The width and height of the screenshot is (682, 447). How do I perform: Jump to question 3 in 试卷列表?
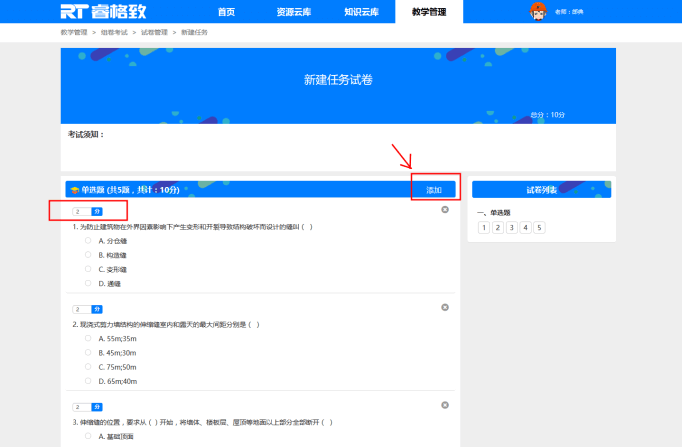click(511, 228)
